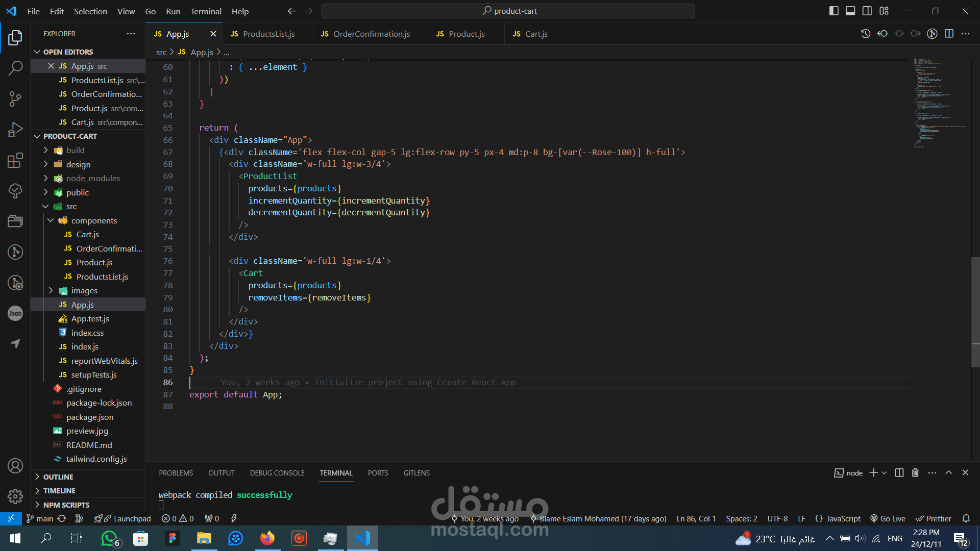The width and height of the screenshot is (980, 551).
Task: Kill the terminal with trash icon
Action: pyautogui.click(x=915, y=473)
